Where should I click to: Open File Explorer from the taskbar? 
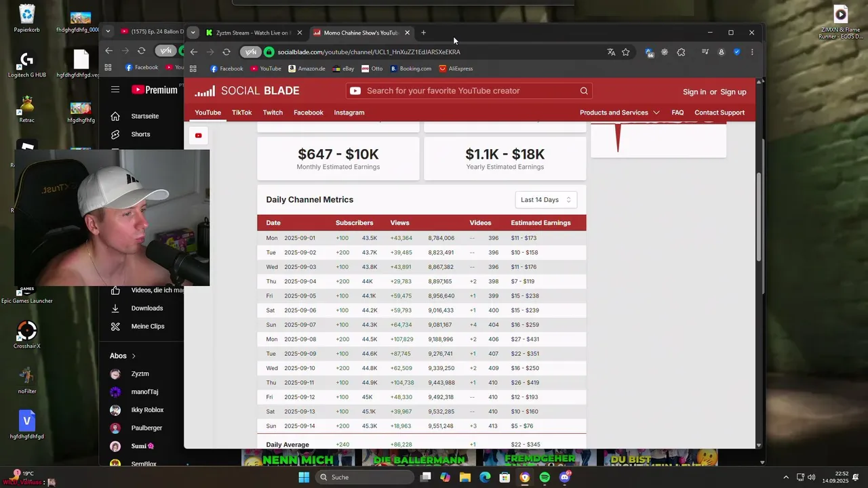[465, 477]
